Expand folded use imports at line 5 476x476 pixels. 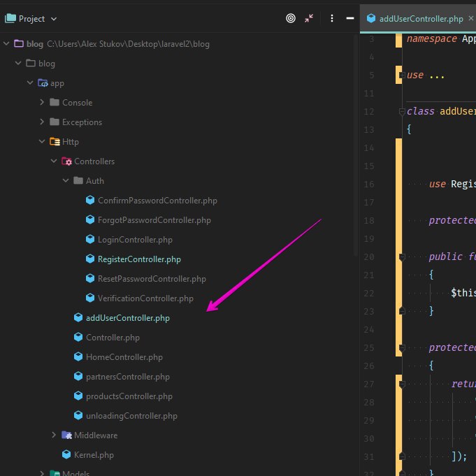point(402,75)
